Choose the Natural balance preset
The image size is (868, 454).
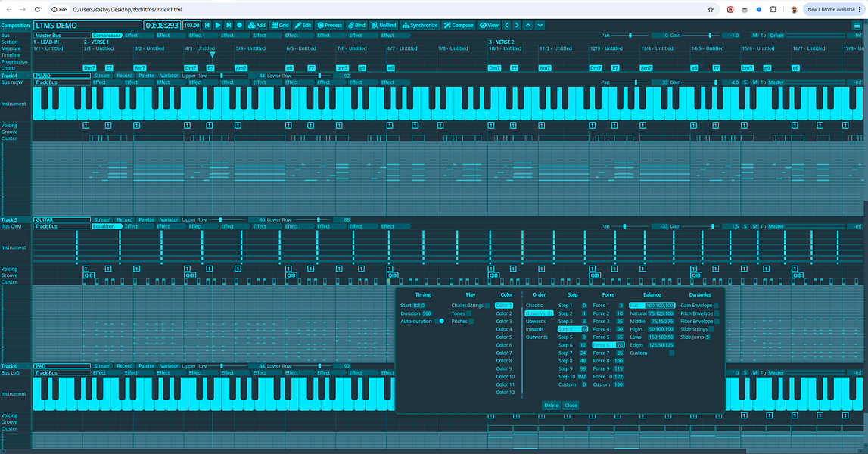point(652,313)
